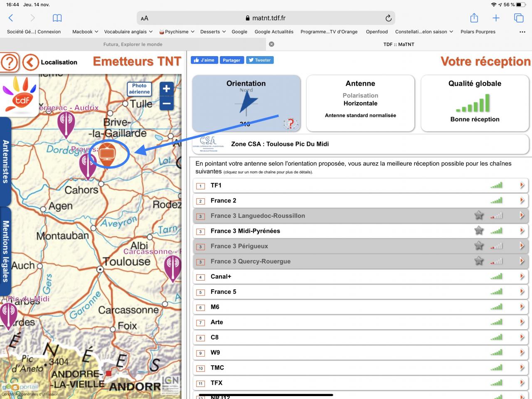Screen dimensions: 532x399
Task: Open the Constellati...elon saison bookmarks folder
Action: [424, 32]
